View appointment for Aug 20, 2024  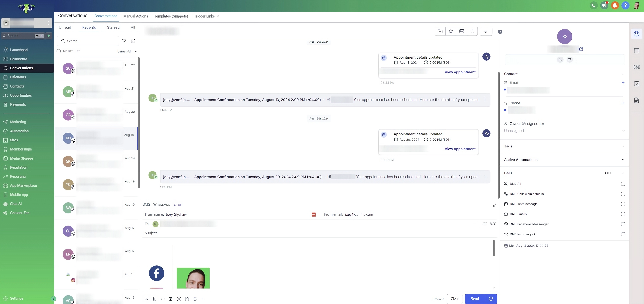point(460,149)
